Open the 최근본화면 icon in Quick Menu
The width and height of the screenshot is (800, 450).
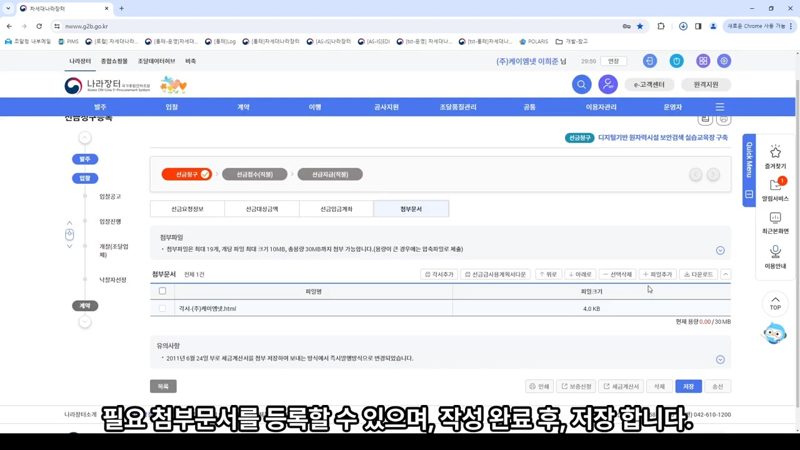pyautogui.click(x=775, y=218)
